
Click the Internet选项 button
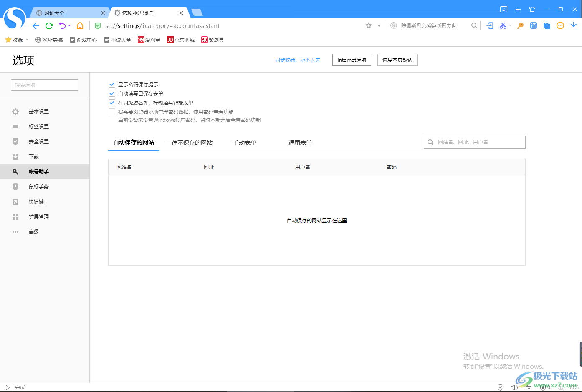click(x=352, y=60)
